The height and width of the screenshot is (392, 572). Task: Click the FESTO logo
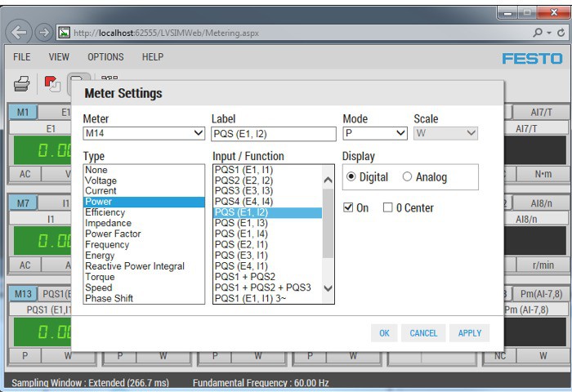click(532, 59)
